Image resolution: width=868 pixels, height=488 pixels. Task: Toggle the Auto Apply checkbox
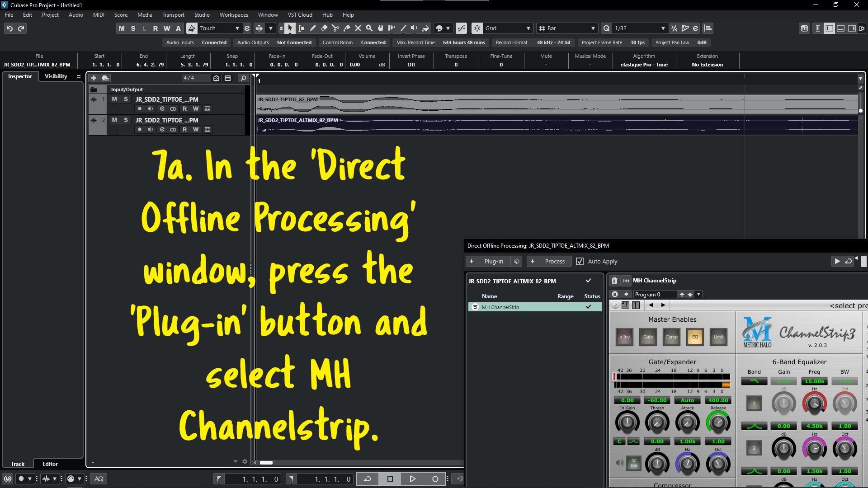coord(580,261)
